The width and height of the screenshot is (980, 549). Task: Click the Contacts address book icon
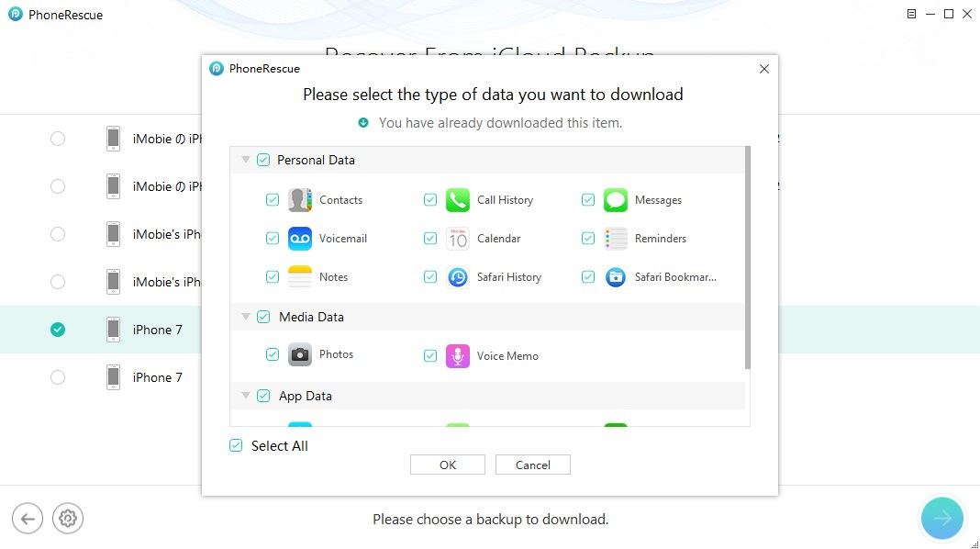(300, 200)
